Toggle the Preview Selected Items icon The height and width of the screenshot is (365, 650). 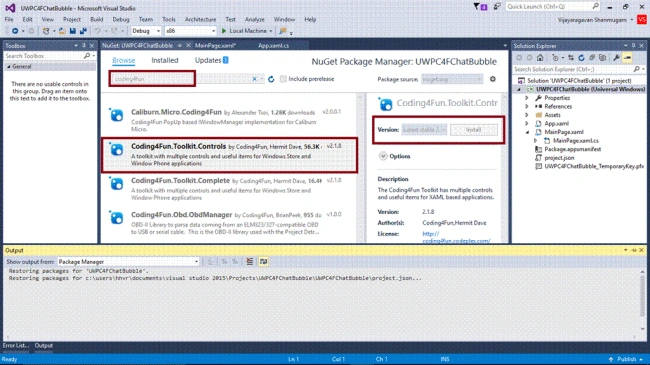(x=628, y=58)
